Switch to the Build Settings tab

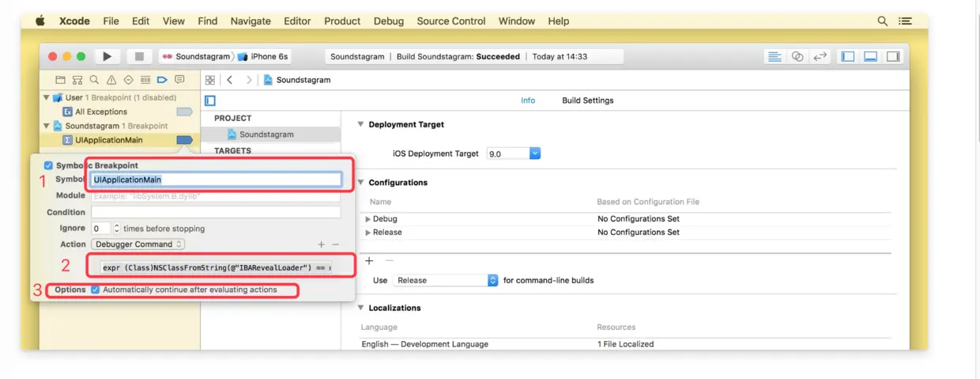587,100
